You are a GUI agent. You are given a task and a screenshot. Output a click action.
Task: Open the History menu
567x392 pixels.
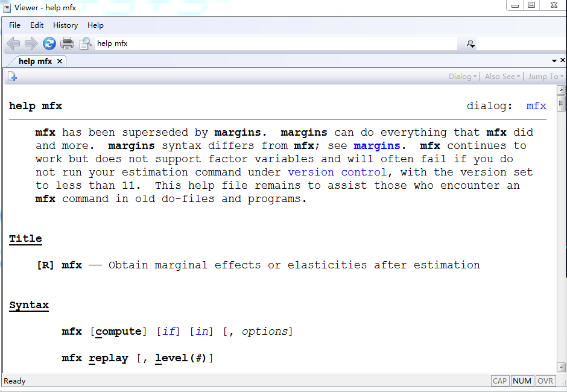66,25
